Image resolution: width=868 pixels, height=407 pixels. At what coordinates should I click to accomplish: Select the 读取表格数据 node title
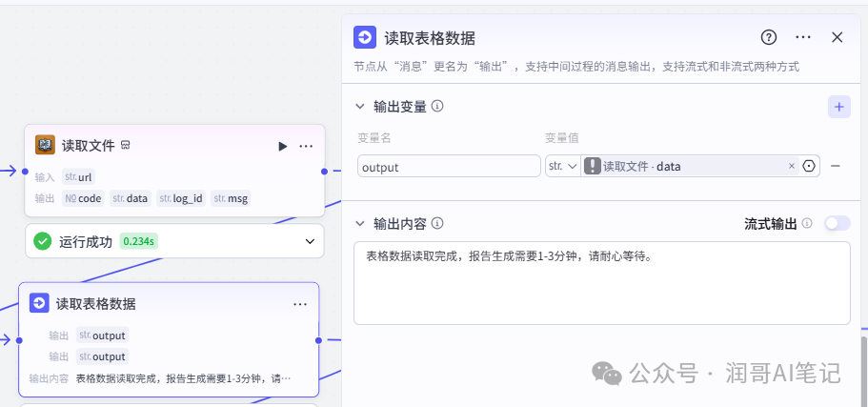coord(96,303)
